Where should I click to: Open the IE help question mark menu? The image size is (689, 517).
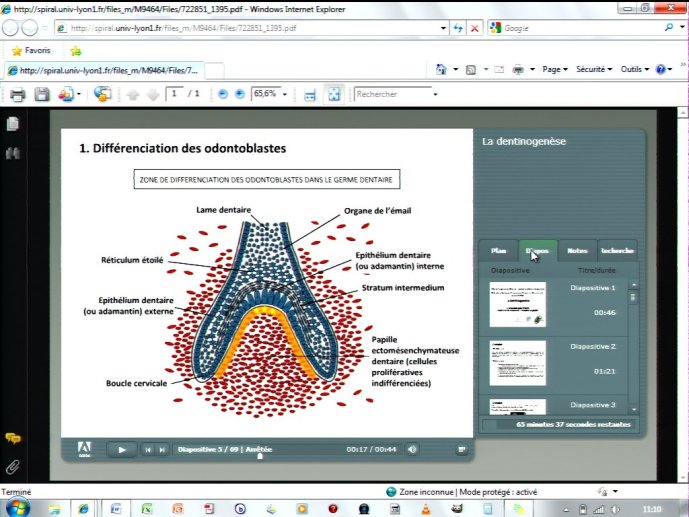(663, 69)
